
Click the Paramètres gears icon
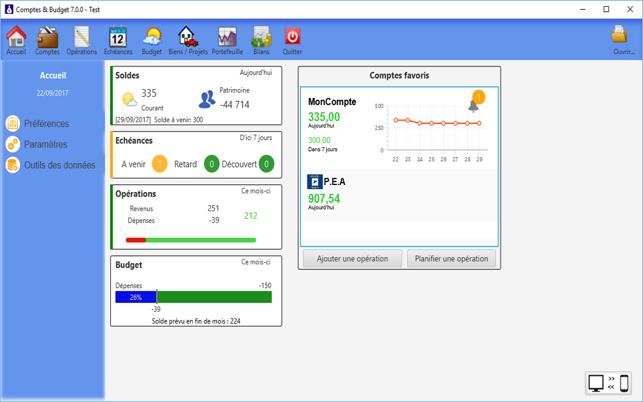click(x=13, y=144)
